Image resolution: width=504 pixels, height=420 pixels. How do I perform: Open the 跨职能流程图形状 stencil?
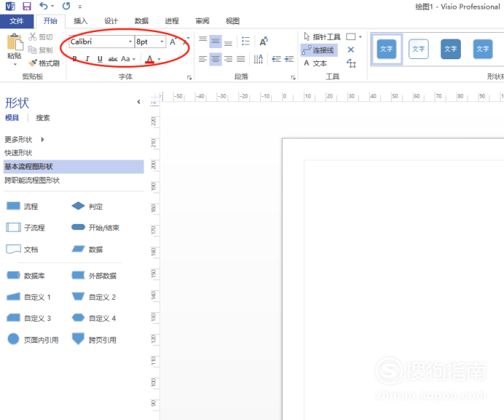tap(32, 181)
